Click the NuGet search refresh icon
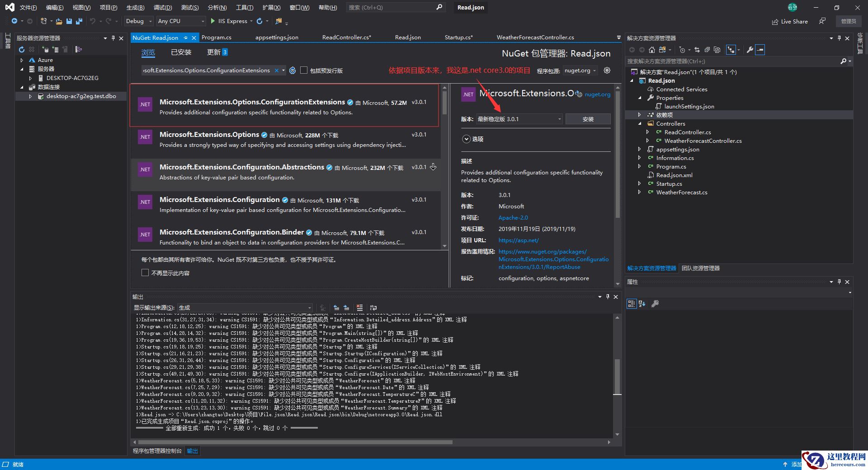 pos(292,70)
